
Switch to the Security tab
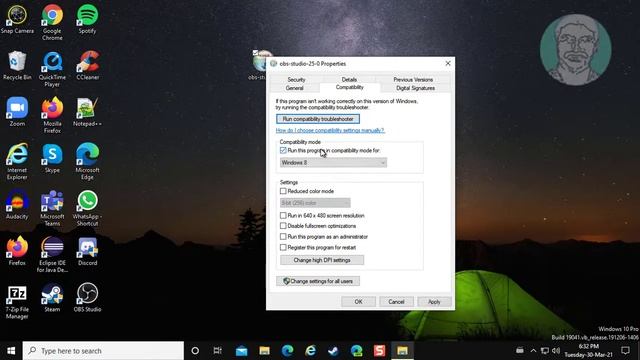(x=296, y=80)
